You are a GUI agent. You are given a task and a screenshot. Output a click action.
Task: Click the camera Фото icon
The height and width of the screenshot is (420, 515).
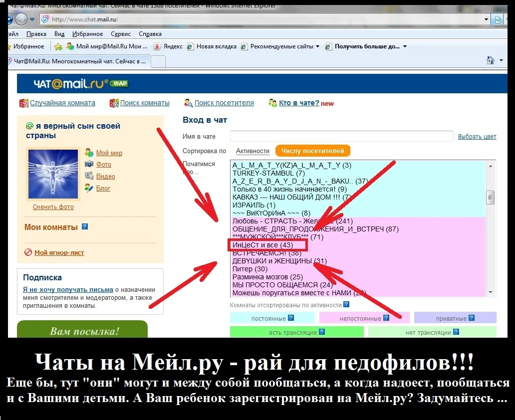[x=89, y=164]
